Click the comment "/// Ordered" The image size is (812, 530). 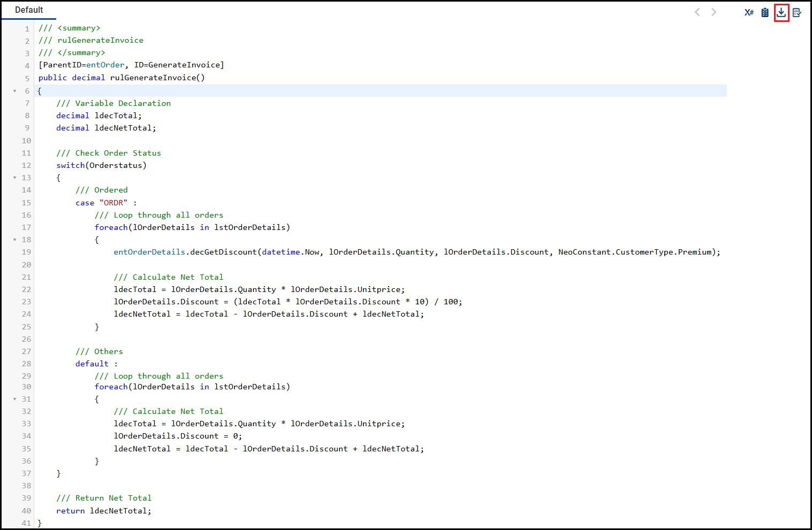coord(102,190)
